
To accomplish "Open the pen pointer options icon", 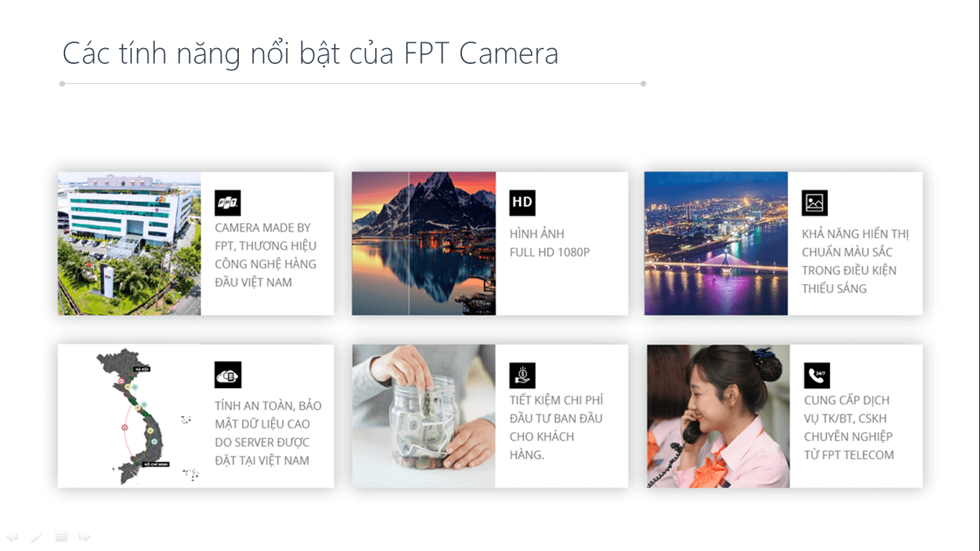I will coord(37,537).
